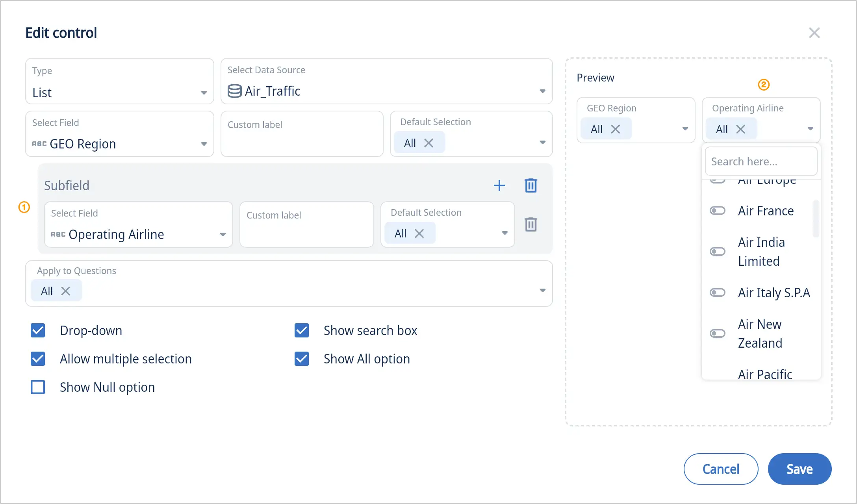Enable the Show Null option checkbox
The image size is (857, 504).
(x=38, y=387)
